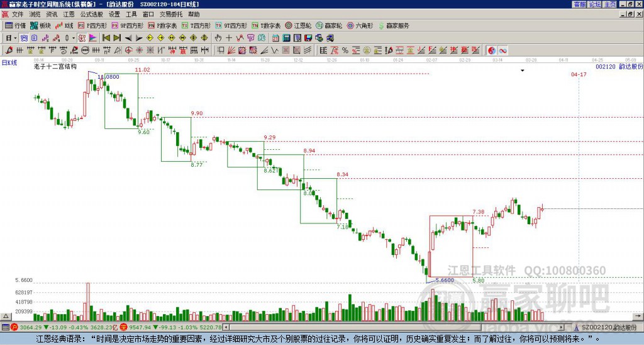This screenshot has width=644, height=345.
Task: Open the calculator icon in toolbar
Action: 287,38
